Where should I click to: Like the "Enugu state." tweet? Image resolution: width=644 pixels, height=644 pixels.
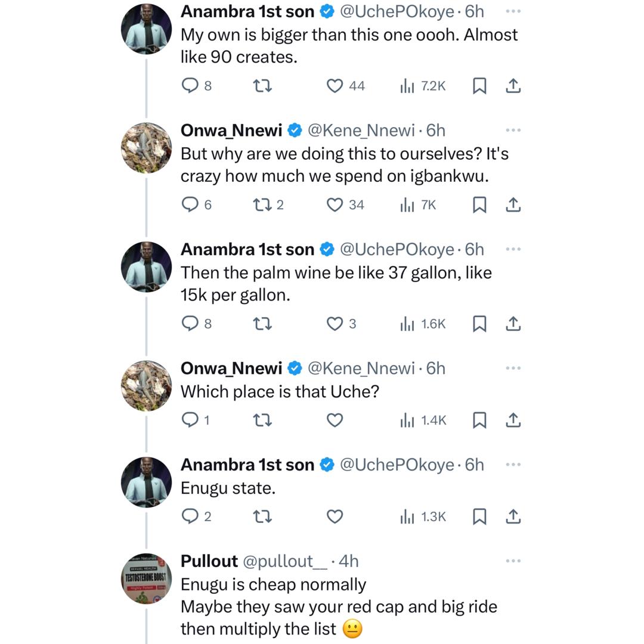pos(335,516)
